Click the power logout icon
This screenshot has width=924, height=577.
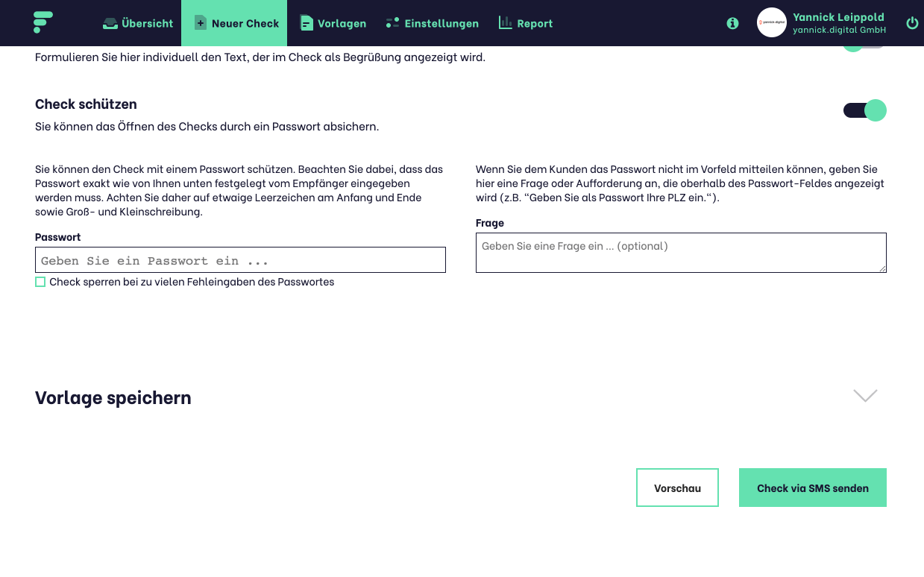(x=912, y=23)
